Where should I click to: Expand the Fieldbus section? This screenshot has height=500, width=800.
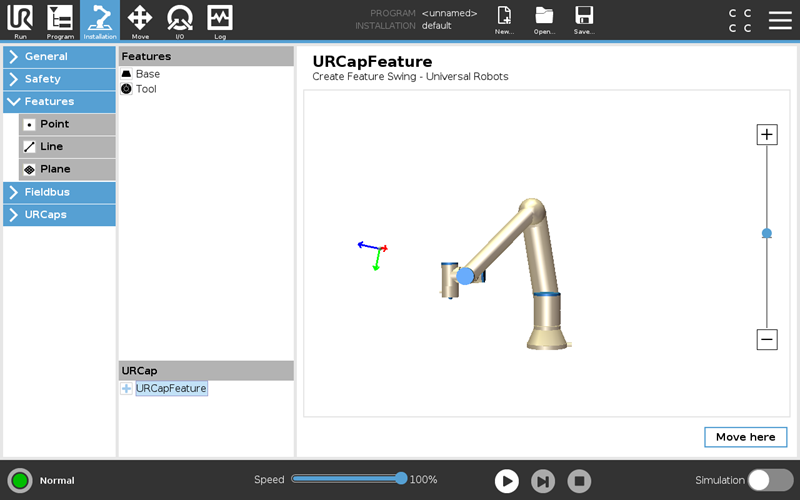click(59, 192)
